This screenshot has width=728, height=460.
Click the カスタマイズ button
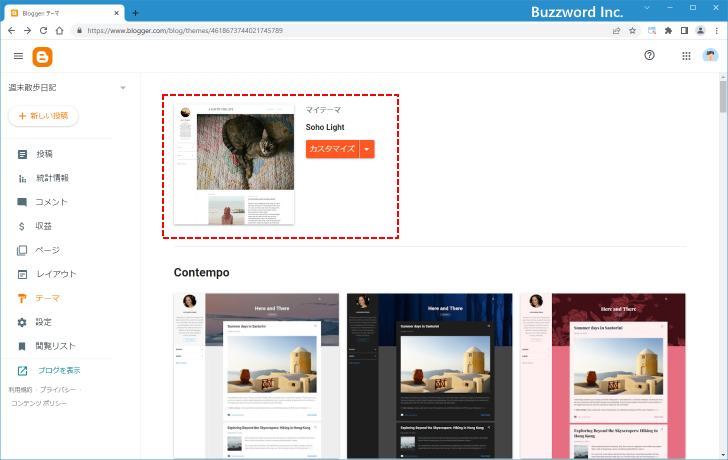(x=332, y=149)
